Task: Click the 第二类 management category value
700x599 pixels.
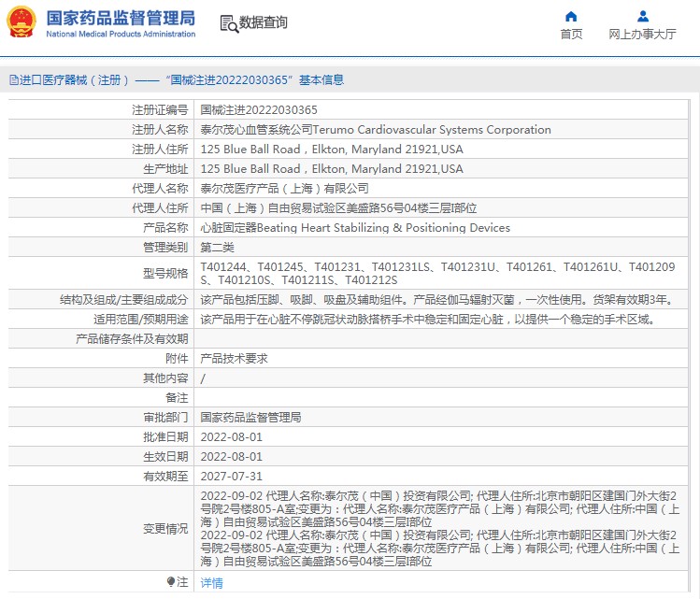Action: 218,248
